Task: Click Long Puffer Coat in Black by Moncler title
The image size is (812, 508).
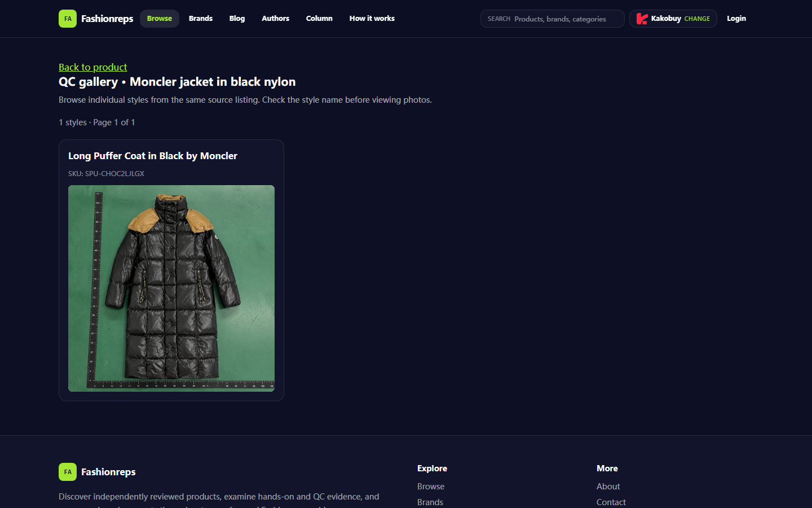Action: (153, 156)
